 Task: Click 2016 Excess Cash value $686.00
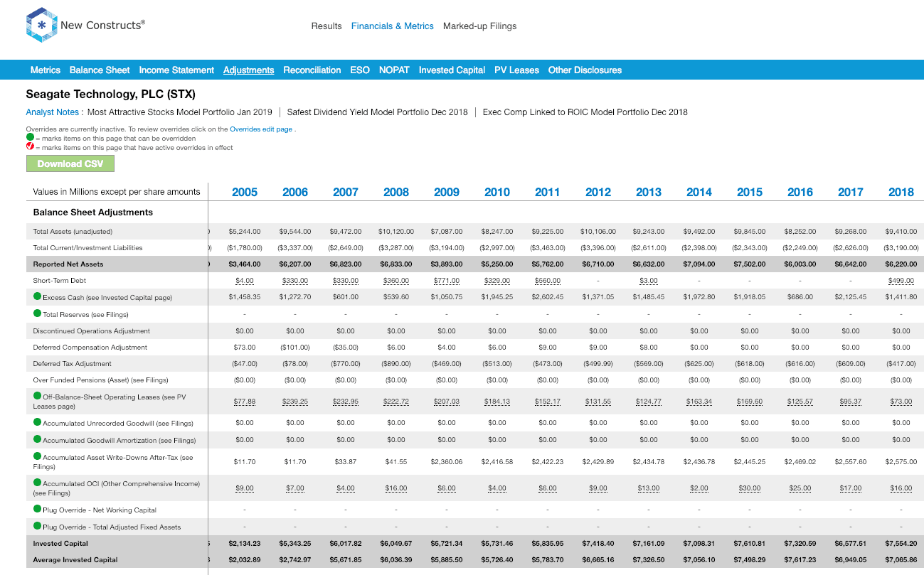[x=800, y=297]
